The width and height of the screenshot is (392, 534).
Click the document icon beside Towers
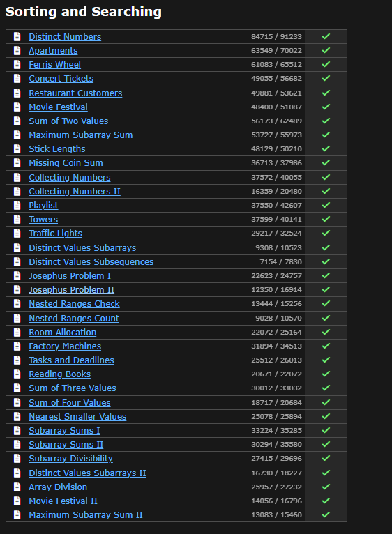(x=17, y=220)
